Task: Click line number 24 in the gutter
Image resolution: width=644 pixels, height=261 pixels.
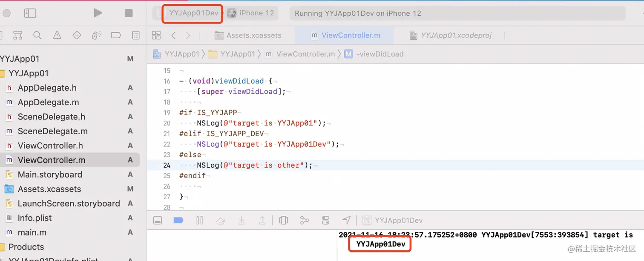Action: click(167, 165)
